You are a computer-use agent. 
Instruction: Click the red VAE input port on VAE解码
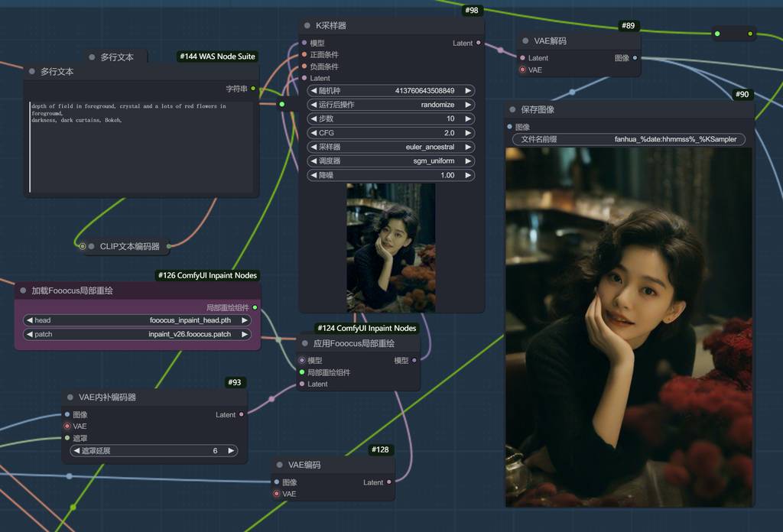pos(522,70)
